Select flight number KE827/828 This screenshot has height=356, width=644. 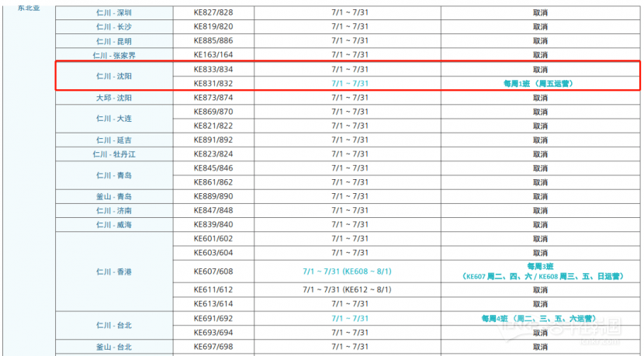pyautogui.click(x=213, y=13)
